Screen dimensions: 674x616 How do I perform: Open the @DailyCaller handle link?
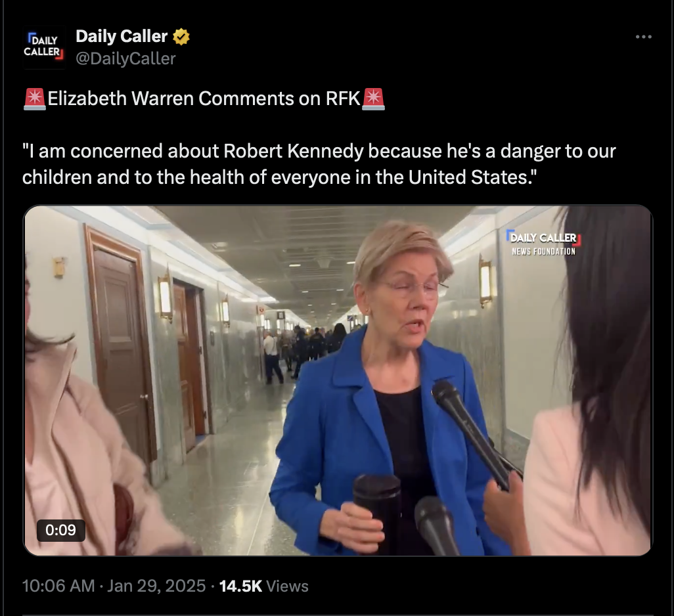[x=125, y=58]
